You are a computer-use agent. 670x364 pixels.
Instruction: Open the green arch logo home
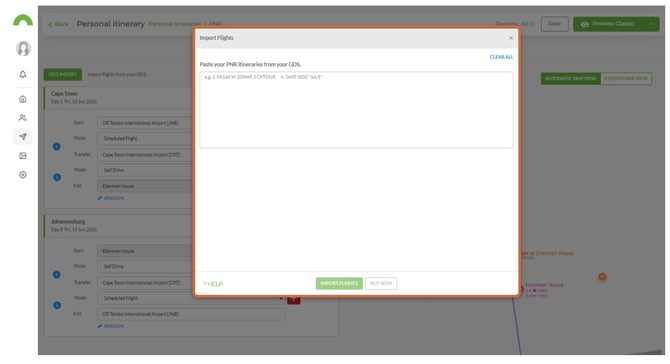coord(23,21)
